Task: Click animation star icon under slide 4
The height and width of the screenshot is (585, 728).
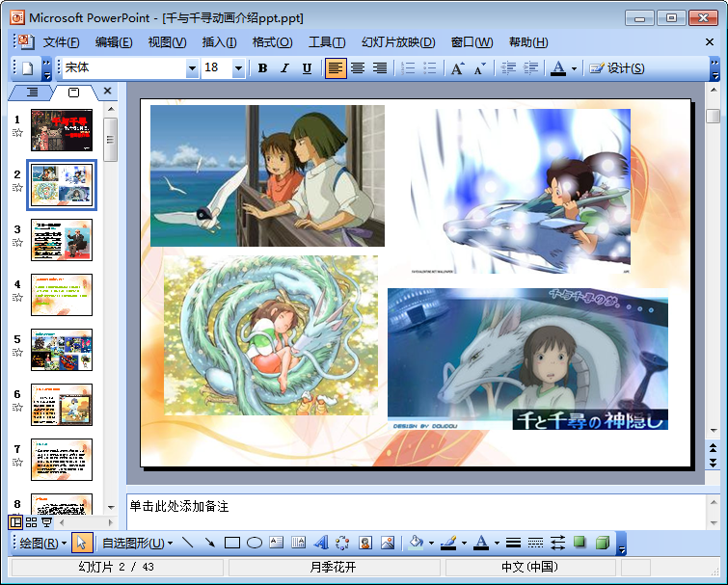Action: click(17, 298)
